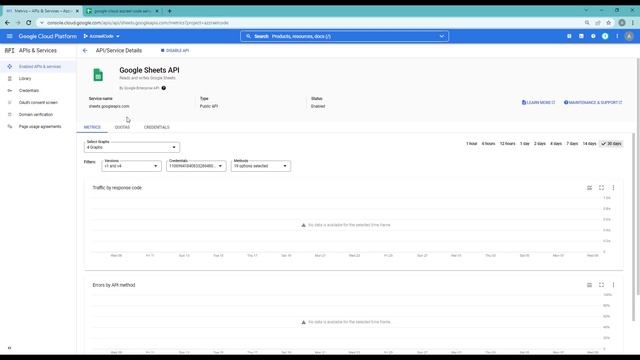640x360 pixels.
Task: Open the console more-options vertical dots
Action: [x=617, y=36]
